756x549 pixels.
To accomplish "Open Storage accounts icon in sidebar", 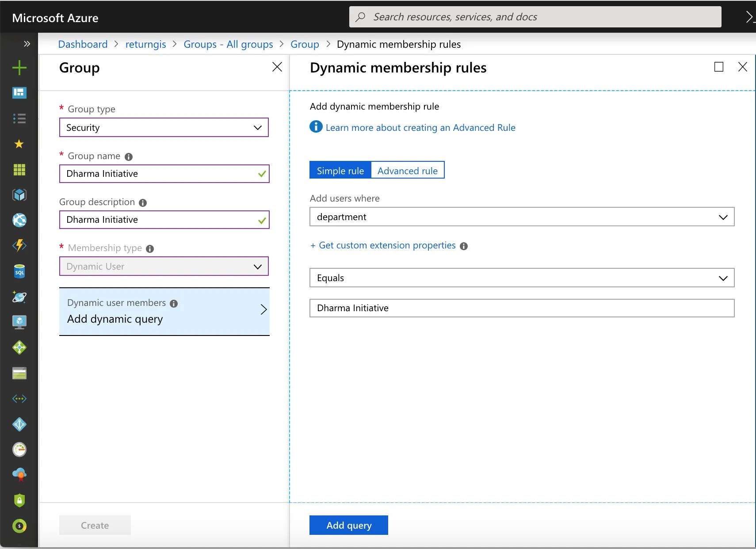I will (19, 374).
